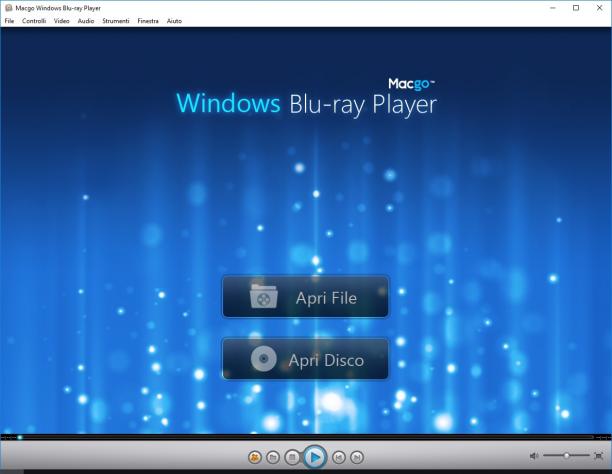Click the playback progress bar
This screenshot has width=612, height=474.
(x=306, y=437)
